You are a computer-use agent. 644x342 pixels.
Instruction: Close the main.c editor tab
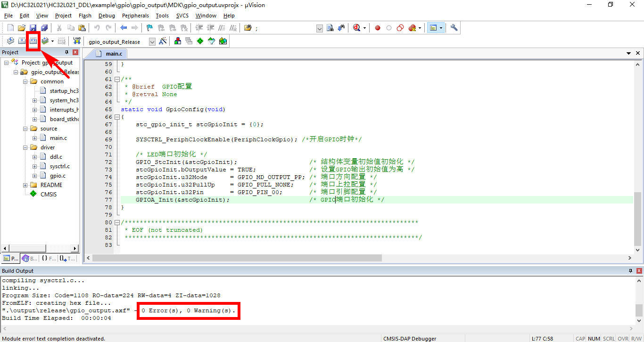click(x=638, y=53)
